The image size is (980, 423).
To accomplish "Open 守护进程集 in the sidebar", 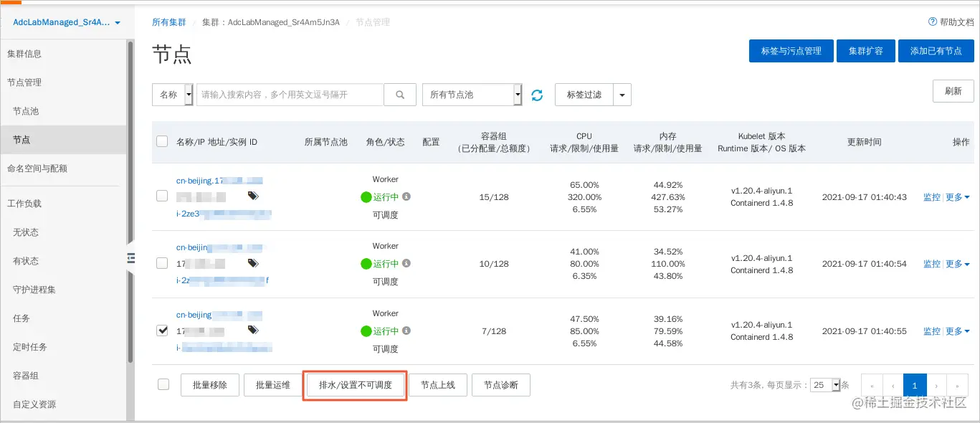I will [x=34, y=290].
